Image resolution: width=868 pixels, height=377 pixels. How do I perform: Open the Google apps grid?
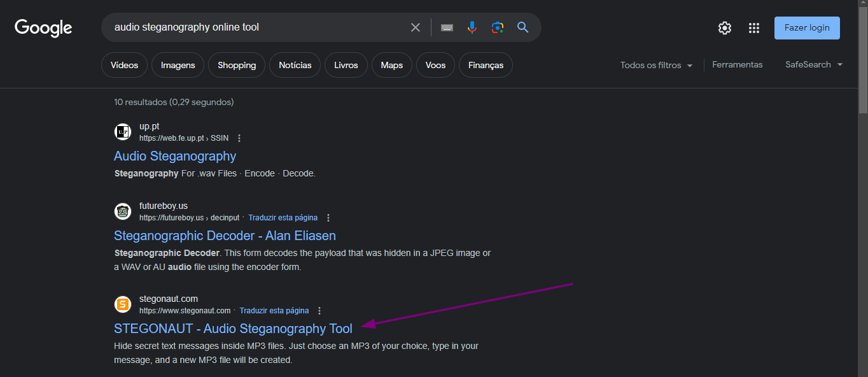(x=754, y=28)
